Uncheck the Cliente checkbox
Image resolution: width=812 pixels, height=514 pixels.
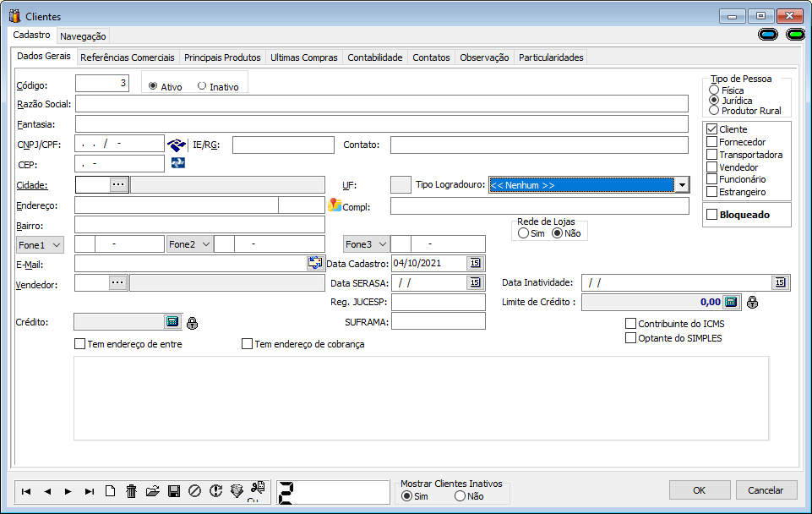tap(712, 129)
